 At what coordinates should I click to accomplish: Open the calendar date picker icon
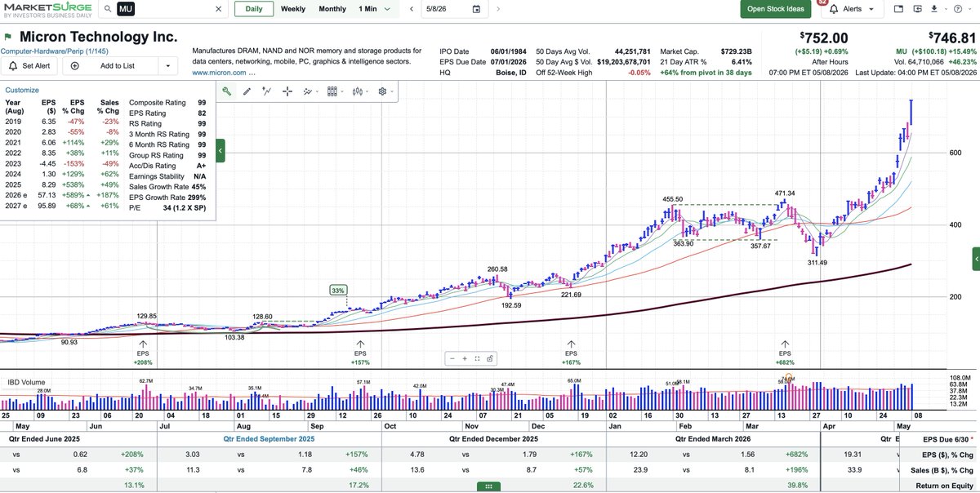(x=476, y=9)
